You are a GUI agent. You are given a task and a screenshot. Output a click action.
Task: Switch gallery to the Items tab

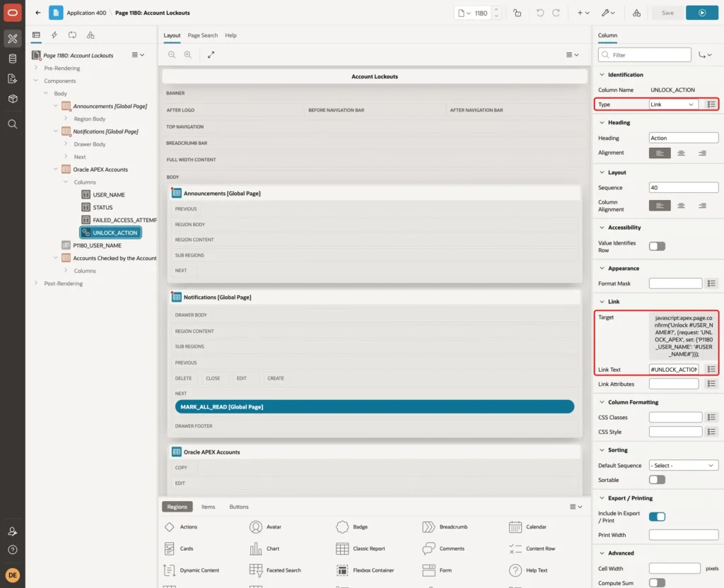209,506
